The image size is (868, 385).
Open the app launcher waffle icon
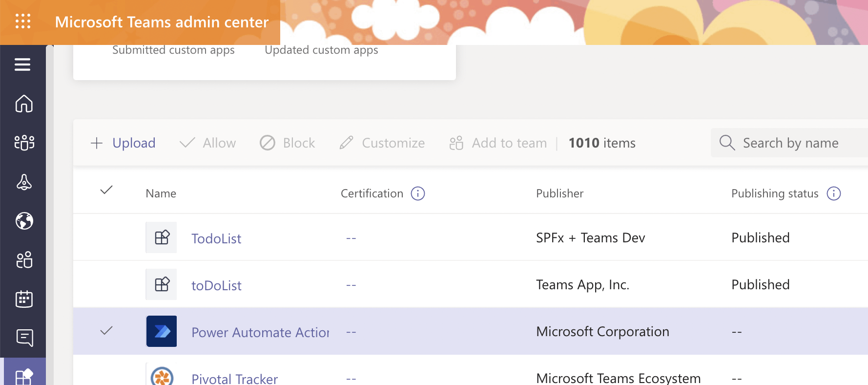pyautogui.click(x=23, y=21)
